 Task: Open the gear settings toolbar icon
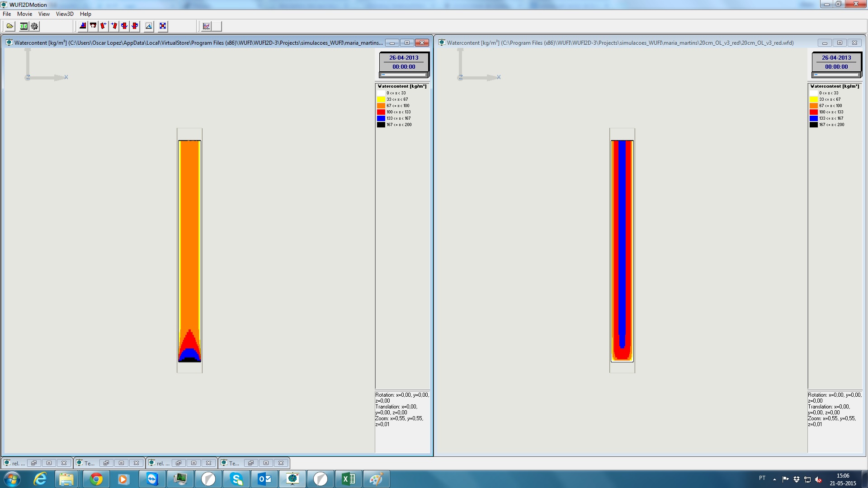[x=34, y=26]
